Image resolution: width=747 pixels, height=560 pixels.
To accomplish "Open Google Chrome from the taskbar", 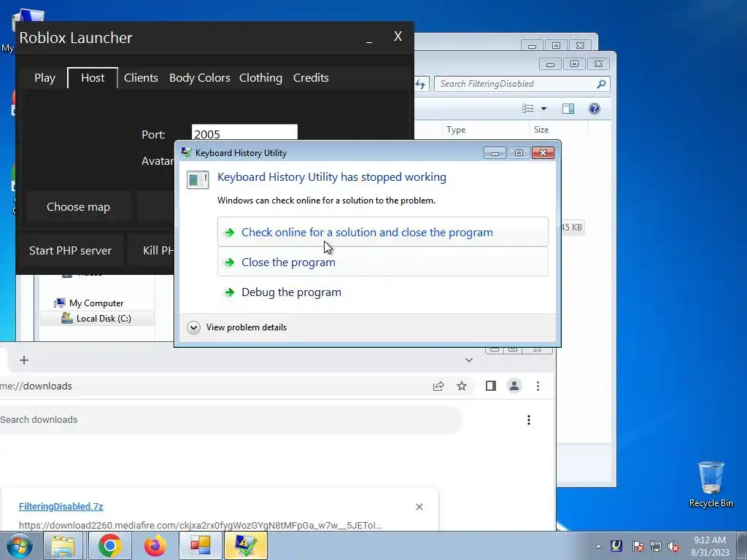I will 110,545.
